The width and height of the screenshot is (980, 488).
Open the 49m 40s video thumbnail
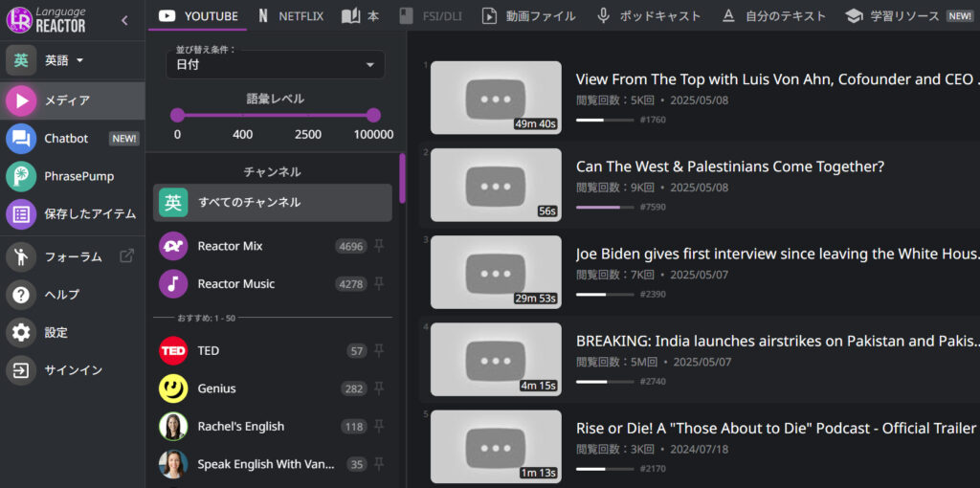497,98
